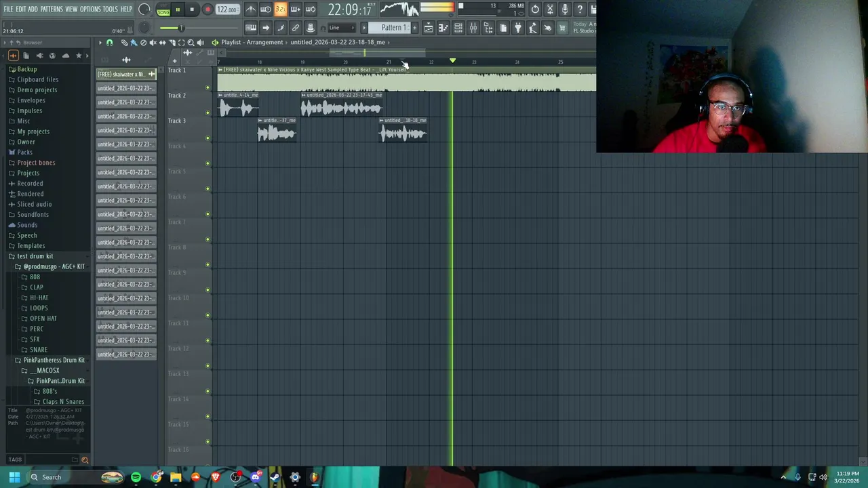Click the microphone recording icon in top toolbar
This screenshot has width=868, height=488.
565,9
